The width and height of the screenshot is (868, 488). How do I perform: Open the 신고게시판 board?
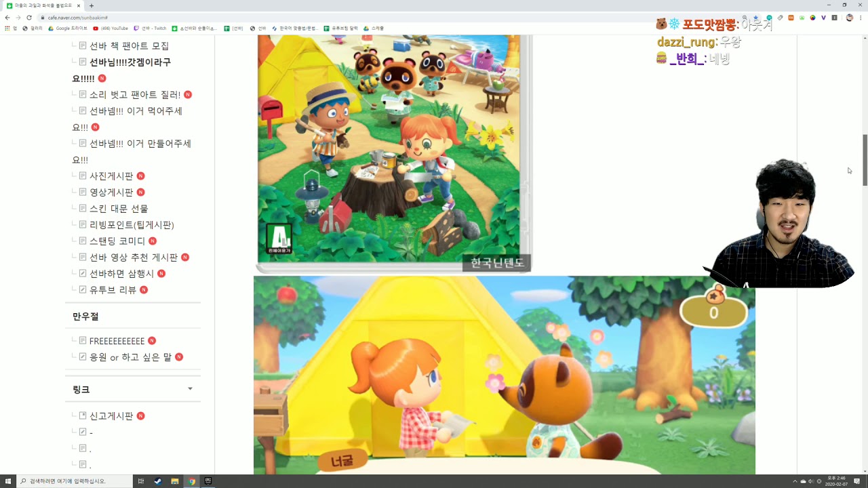[x=111, y=415]
